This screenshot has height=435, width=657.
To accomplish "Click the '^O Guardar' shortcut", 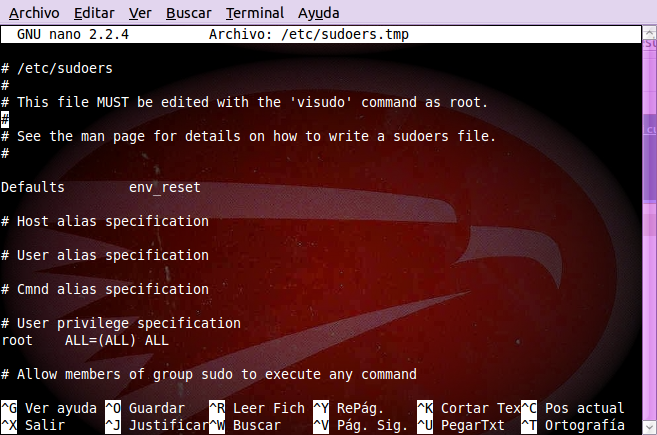I will [145, 408].
